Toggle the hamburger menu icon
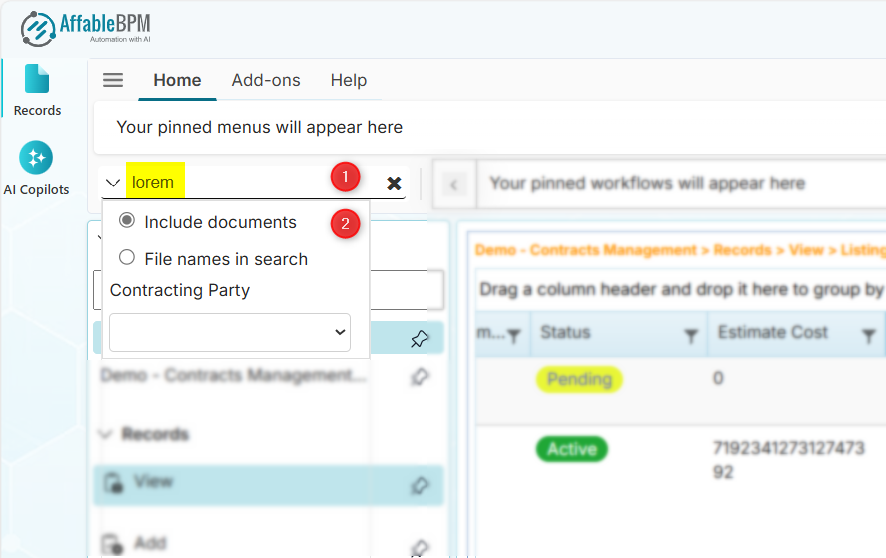This screenshot has height=558, width=886. coord(113,80)
